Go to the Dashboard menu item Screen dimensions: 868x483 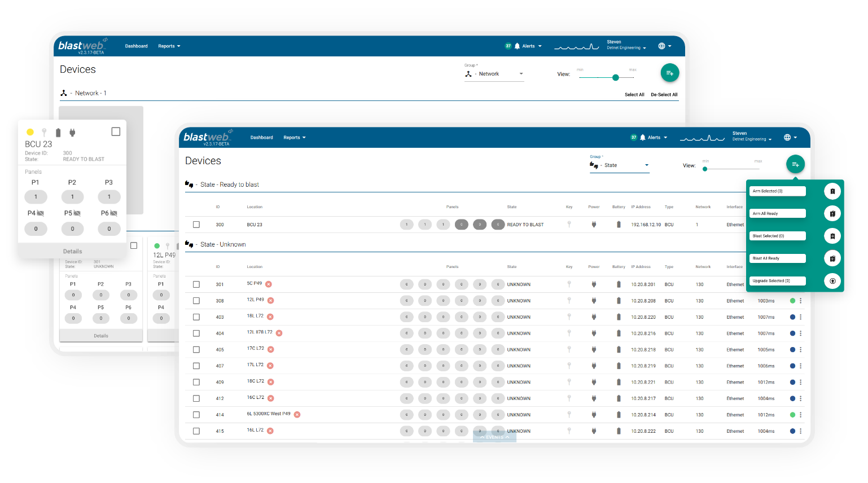click(x=261, y=137)
